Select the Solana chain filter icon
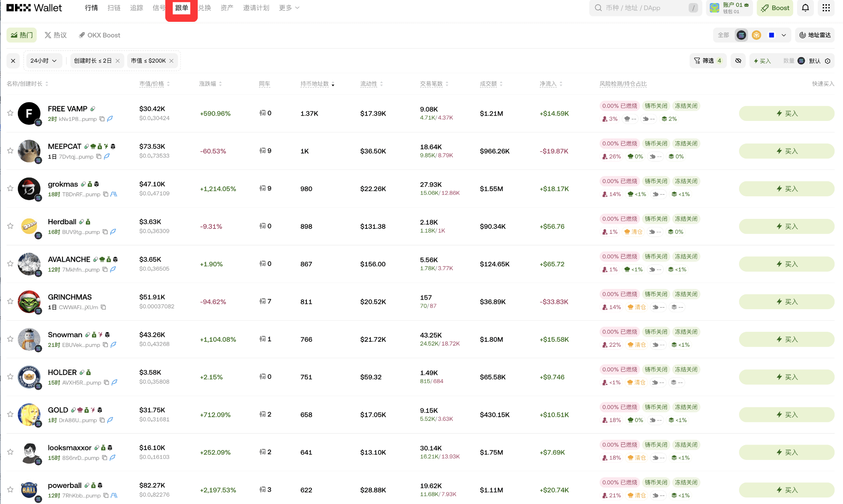843x504 pixels. 741,35
